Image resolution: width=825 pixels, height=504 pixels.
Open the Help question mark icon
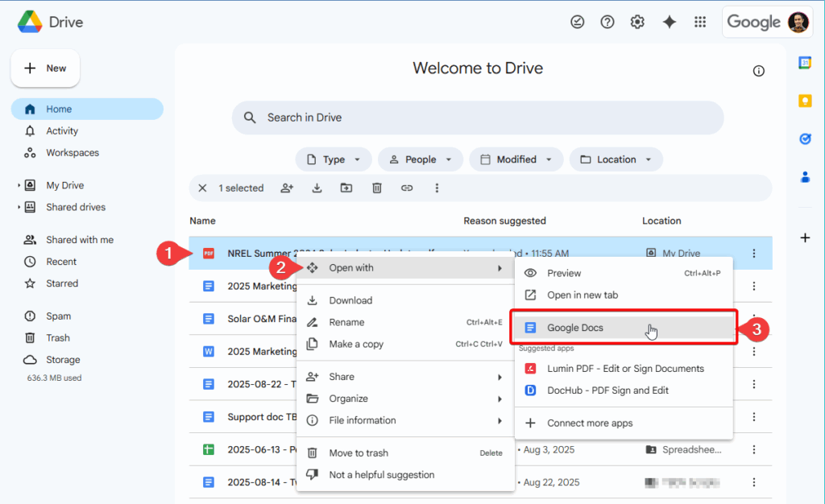click(607, 22)
